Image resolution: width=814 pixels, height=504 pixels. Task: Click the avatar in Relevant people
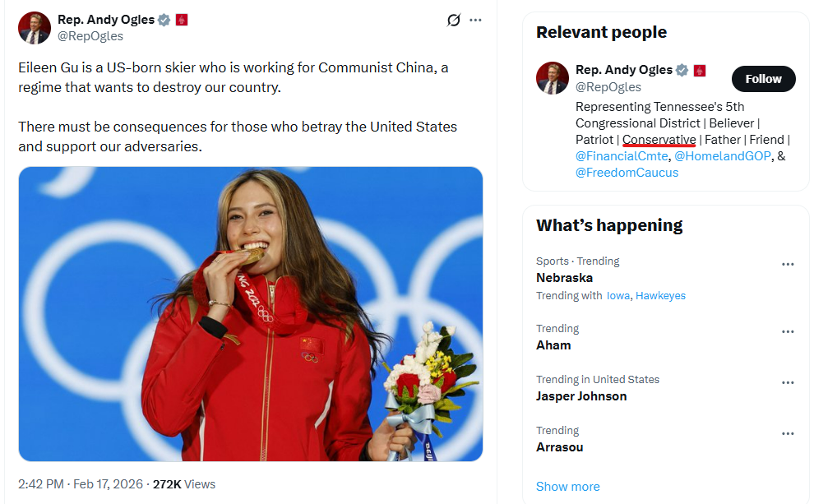coord(553,78)
